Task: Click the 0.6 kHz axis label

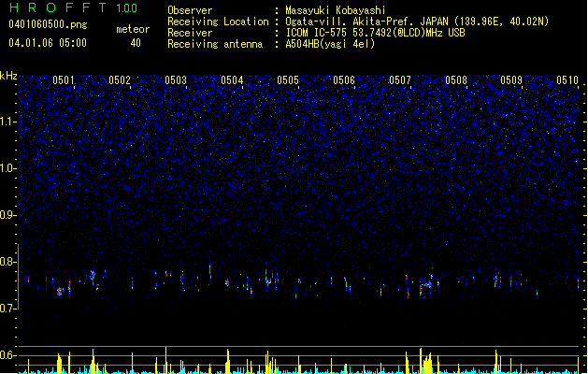Action: click(x=7, y=355)
